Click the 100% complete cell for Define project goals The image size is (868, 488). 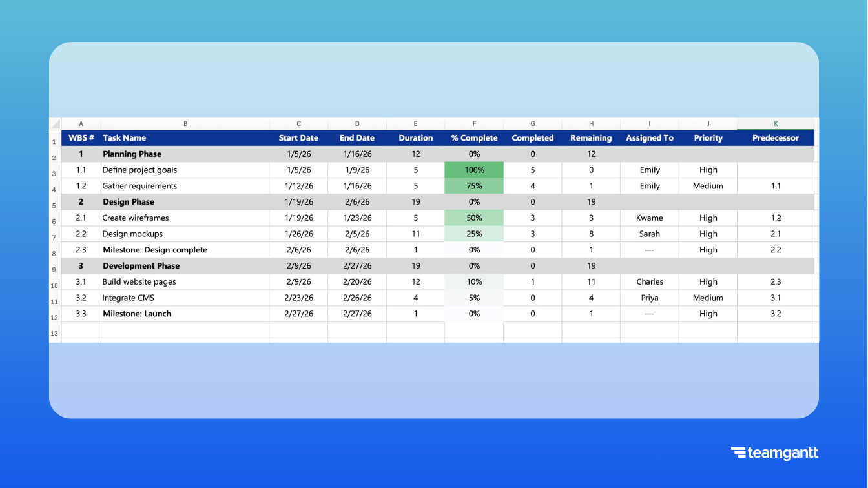pos(474,170)
